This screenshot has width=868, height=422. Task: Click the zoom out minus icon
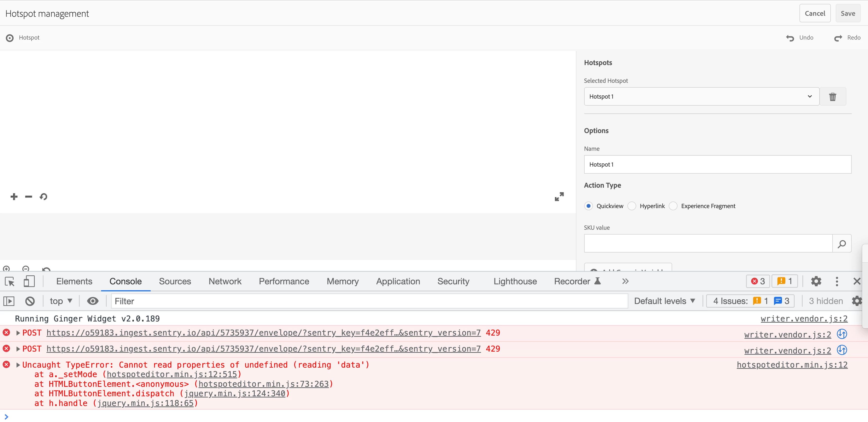(x=29, y=197)
